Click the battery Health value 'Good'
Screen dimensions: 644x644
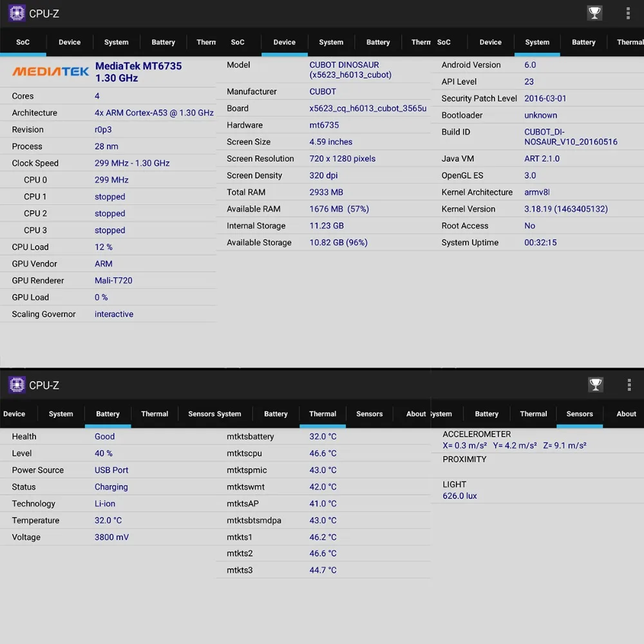pyautogui.click(x=104, y=437)
